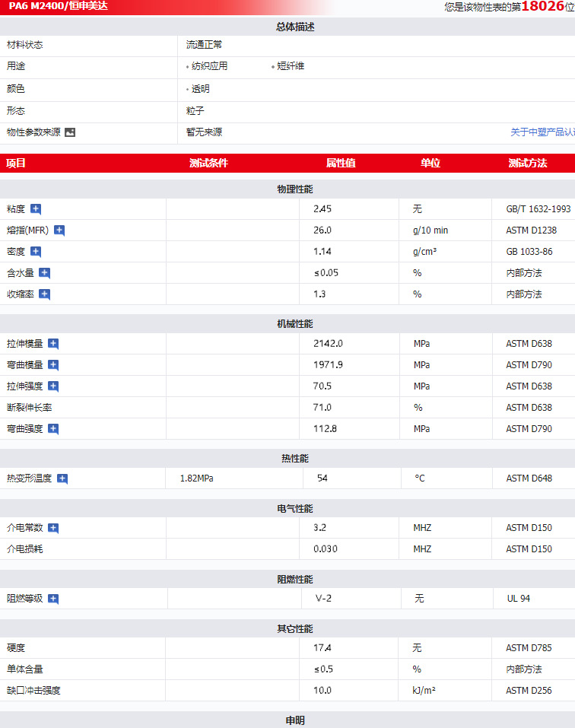Click the 属性值 column header
Viewport: 575px width, 728px height.
pos(341,163)
